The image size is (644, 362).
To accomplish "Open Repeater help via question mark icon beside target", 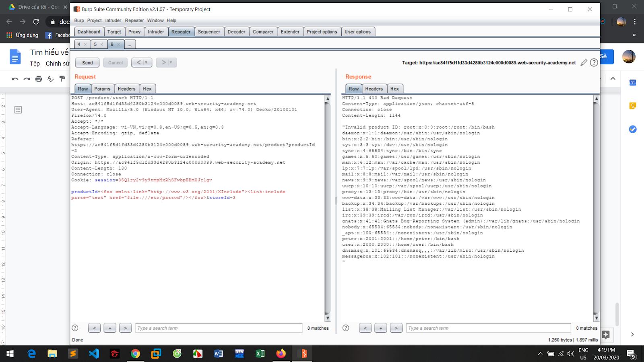I will [x=594, y=63].
